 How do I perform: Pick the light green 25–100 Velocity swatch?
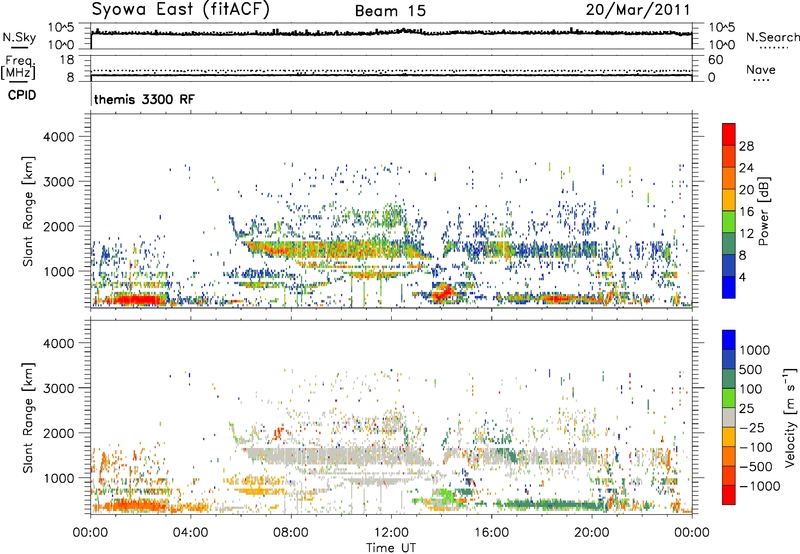click(x=729, y=398)
